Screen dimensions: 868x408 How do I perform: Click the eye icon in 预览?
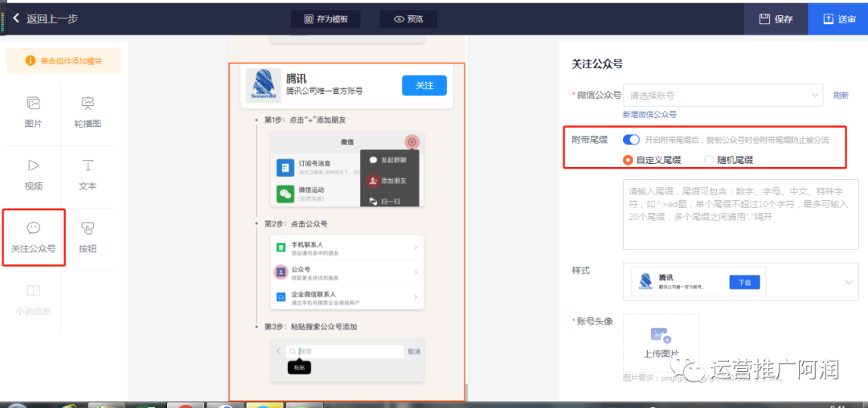click(x=399, y=19)
